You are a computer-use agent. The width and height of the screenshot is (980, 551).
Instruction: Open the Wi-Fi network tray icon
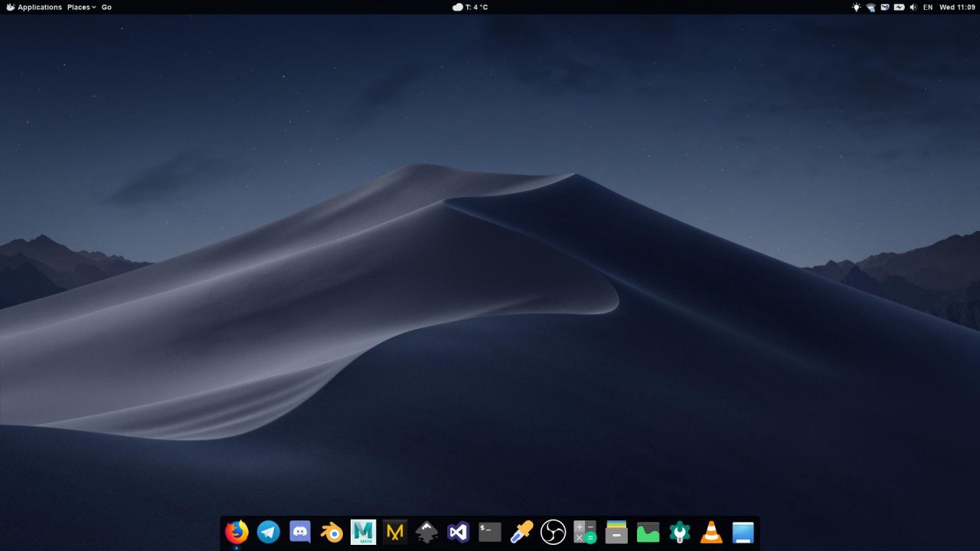pyautogui.click(x=871, y=7)
